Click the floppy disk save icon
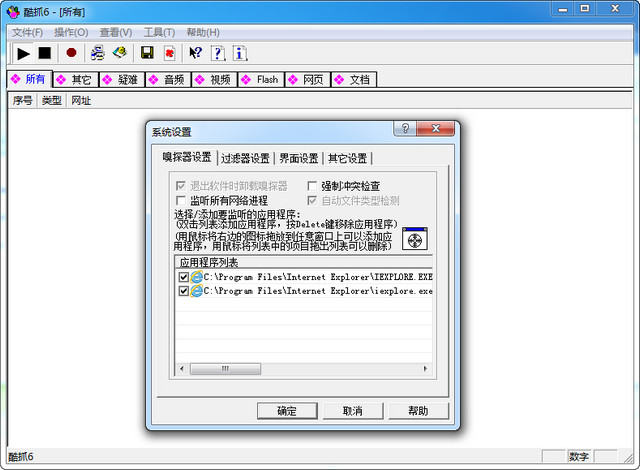 coord(147,53)
